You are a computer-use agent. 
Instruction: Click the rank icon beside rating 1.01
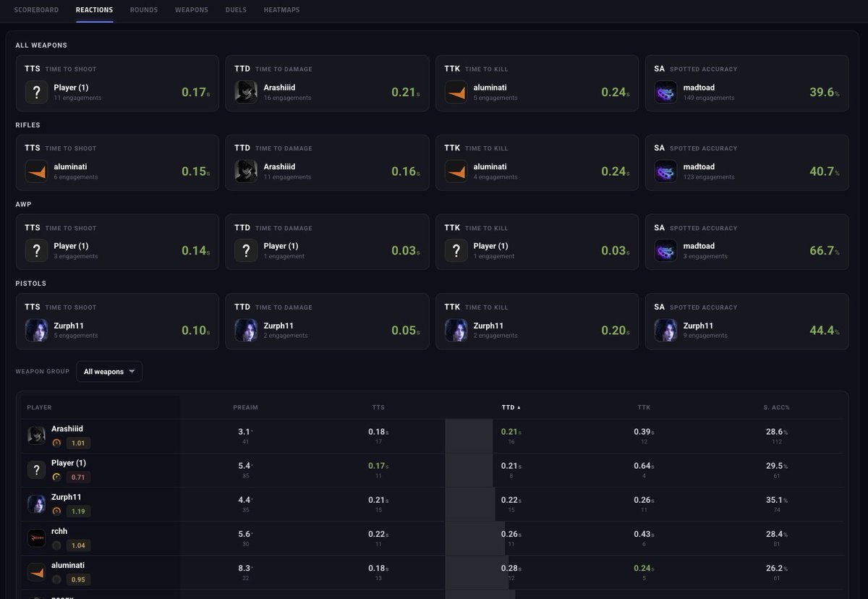56,443
